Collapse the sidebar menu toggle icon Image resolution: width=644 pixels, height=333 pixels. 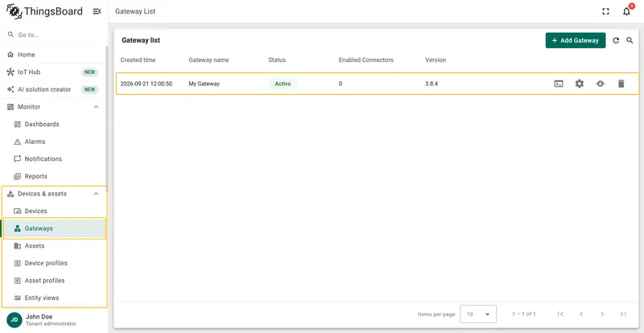[97, 11]
